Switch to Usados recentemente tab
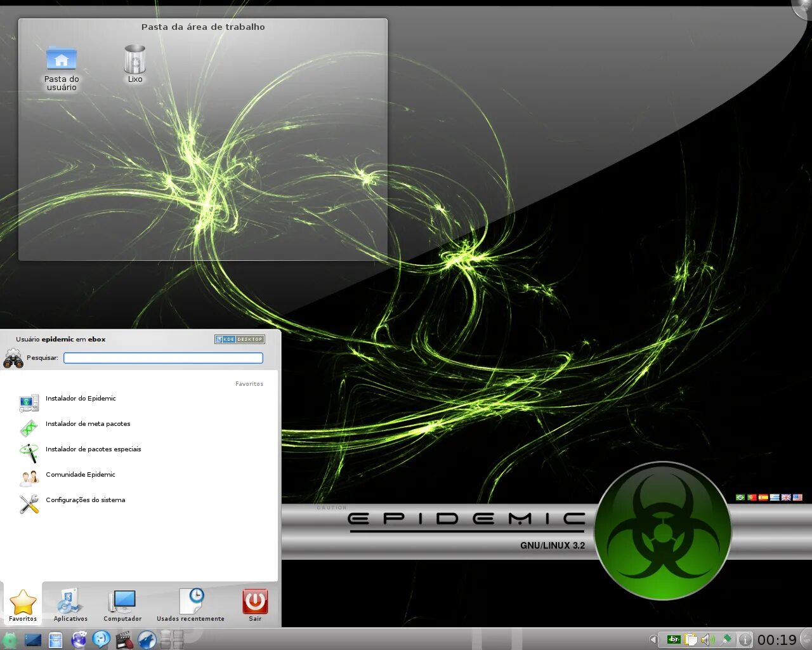This screenshot has width=812, height=650. point(190,605)
